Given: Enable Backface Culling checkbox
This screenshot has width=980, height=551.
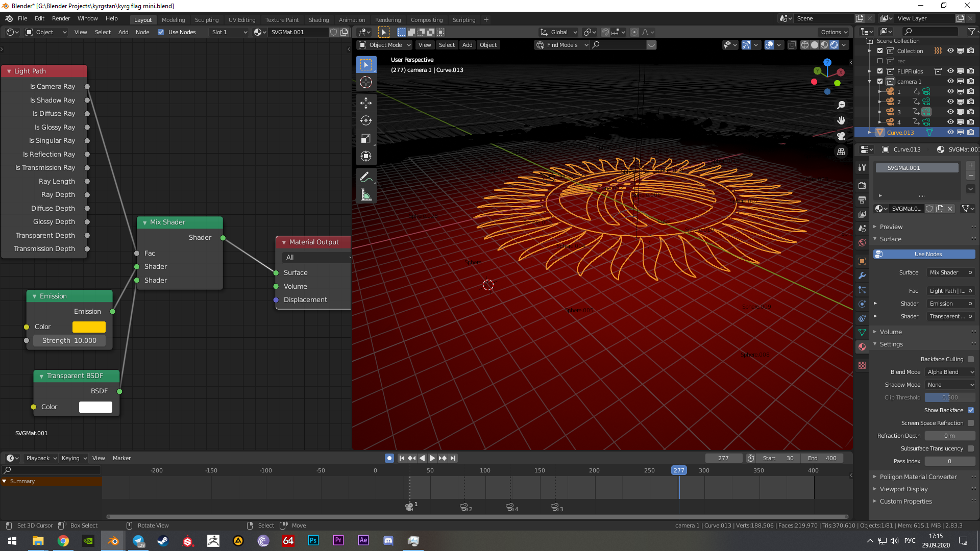Looking at the screenshot, I should tap(971, 359).
